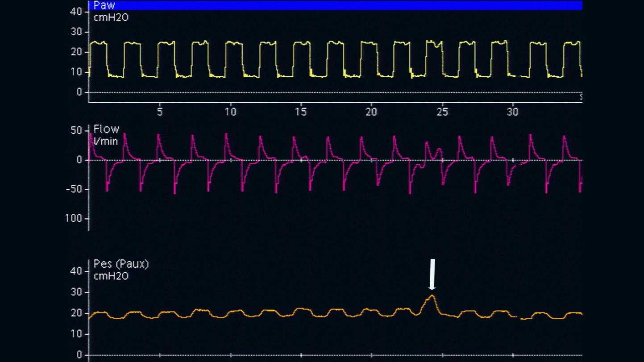Click the 100 value on Flow axis
Viewport: 644px width, 362px height.
(74, 218)
